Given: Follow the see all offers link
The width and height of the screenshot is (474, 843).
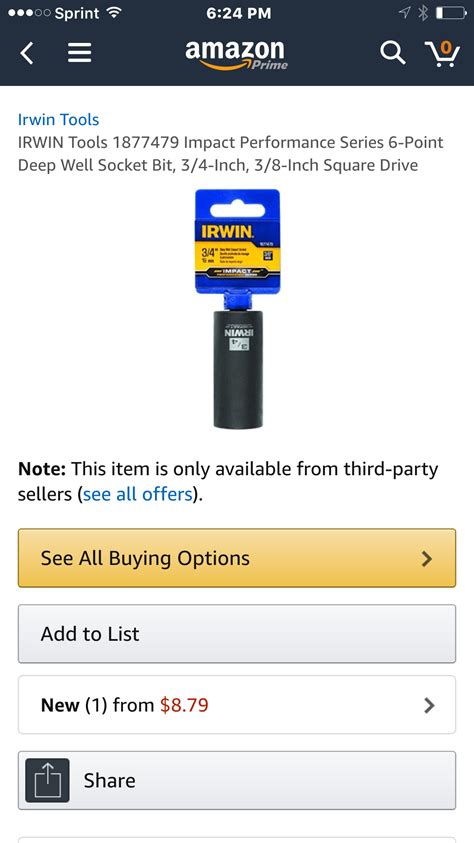Looking at the screenshot, I should point(138,494).
